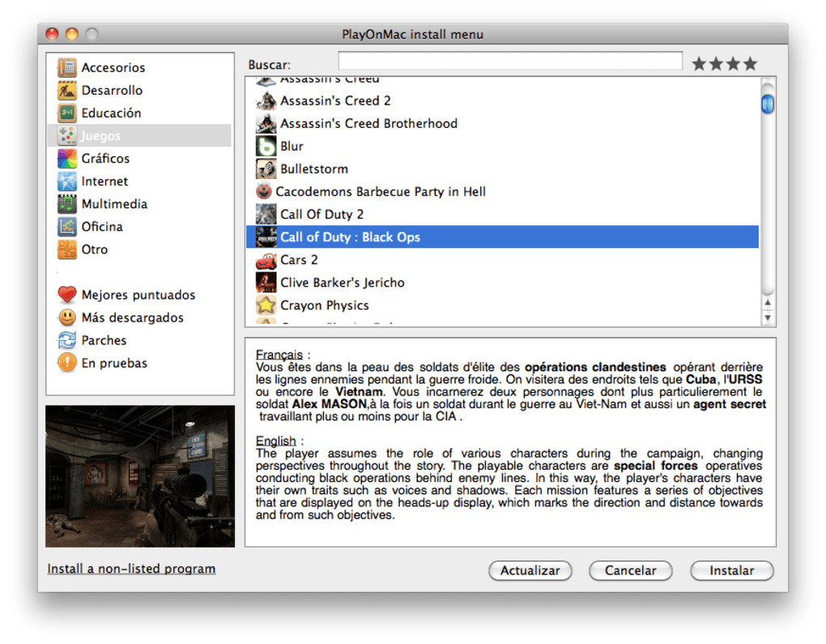Minimize the PlayOnMac install menu window
This screenshot has width=826, height=644.
tap(71, 34)
